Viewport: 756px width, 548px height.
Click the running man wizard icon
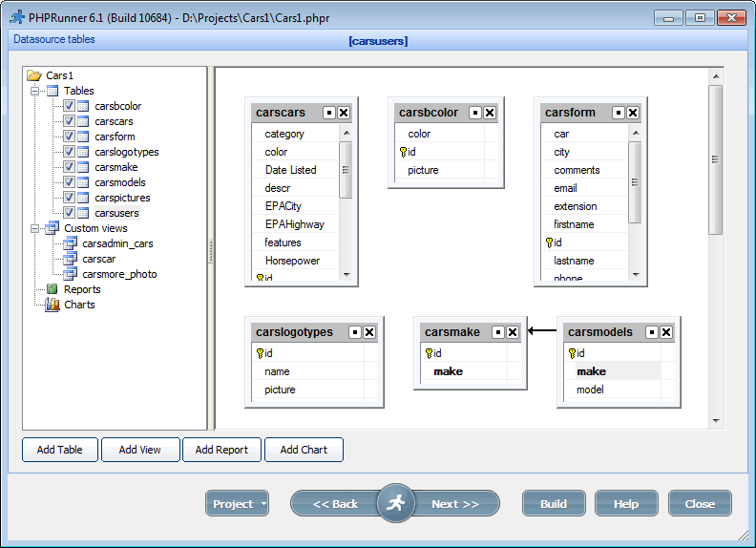click(395, 503)
